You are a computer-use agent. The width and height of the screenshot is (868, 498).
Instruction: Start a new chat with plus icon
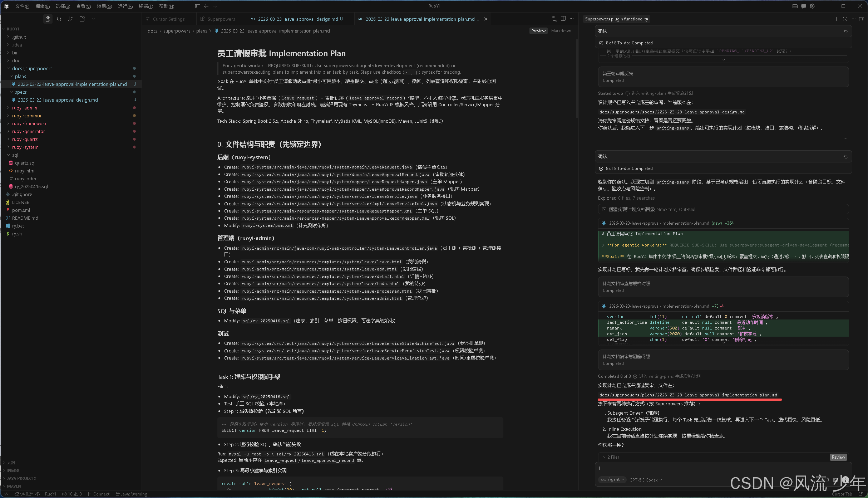pos(836,19)
